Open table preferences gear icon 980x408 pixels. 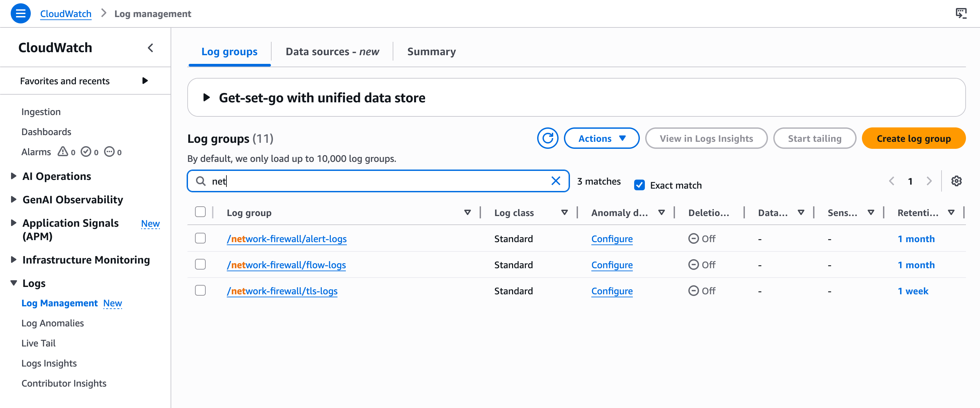(x=956, y=181)
